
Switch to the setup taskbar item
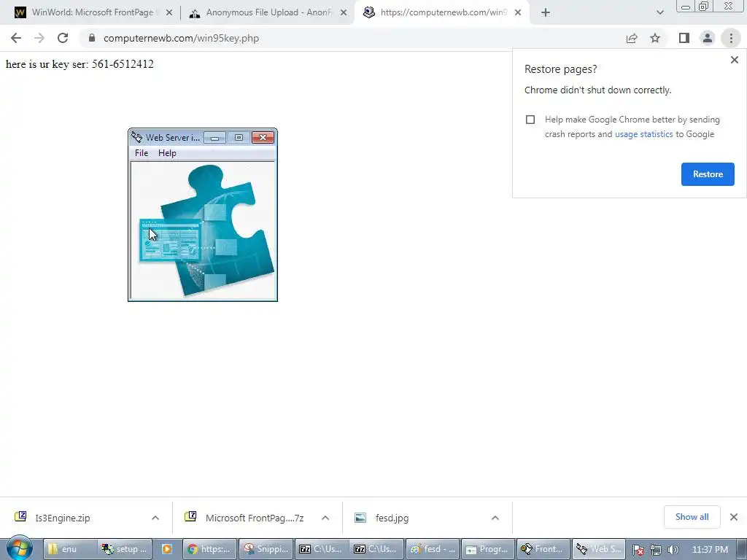tap(125, 549)
